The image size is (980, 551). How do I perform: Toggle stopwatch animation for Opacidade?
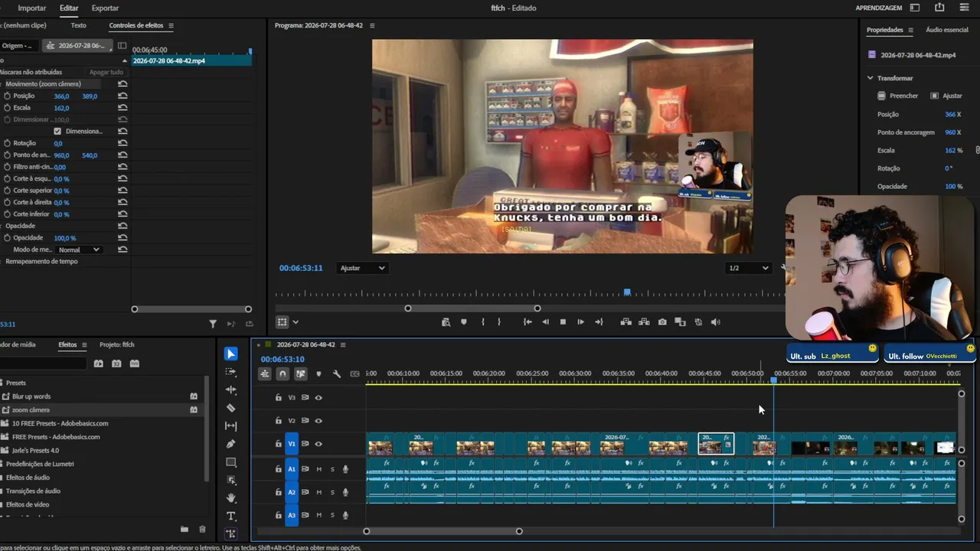point(7,238)
